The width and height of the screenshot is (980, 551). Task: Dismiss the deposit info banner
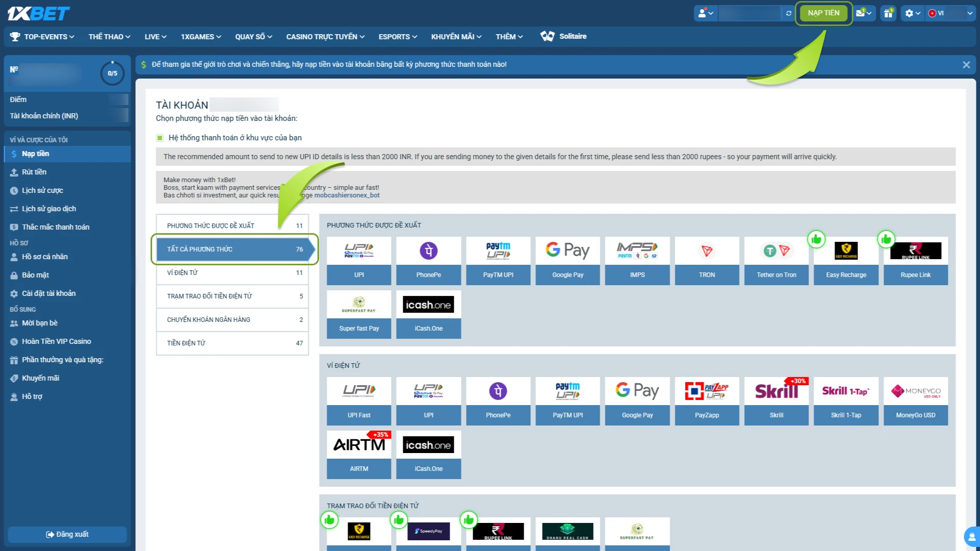pos(966,65)
